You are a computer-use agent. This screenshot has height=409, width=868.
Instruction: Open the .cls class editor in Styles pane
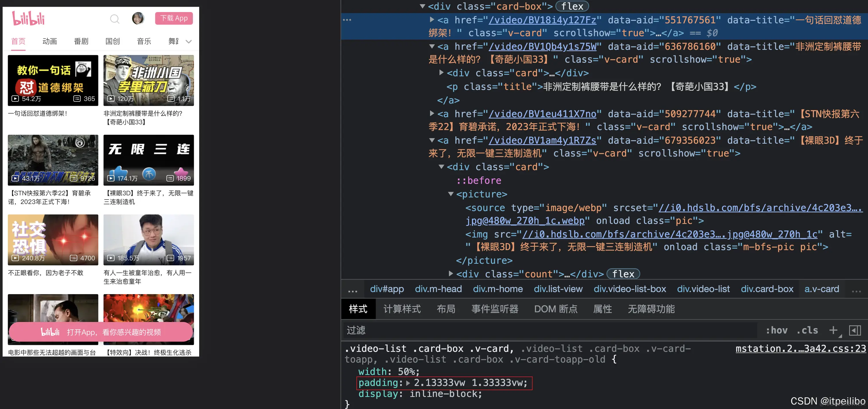807,330
